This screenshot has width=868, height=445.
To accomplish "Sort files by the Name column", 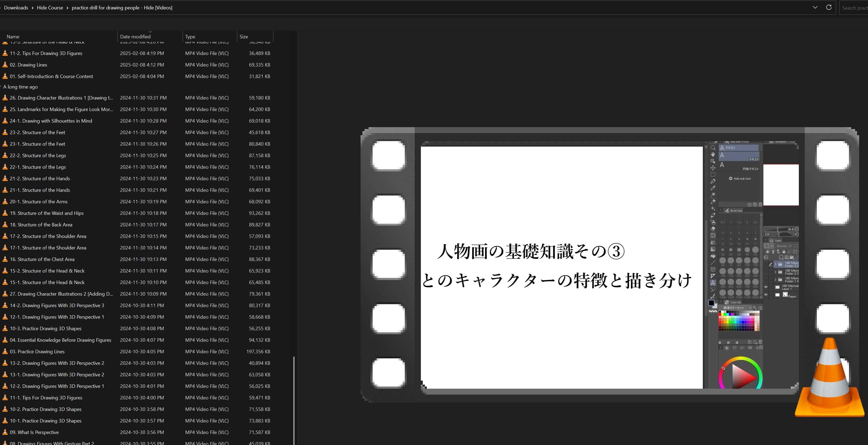I will (13, 36).
